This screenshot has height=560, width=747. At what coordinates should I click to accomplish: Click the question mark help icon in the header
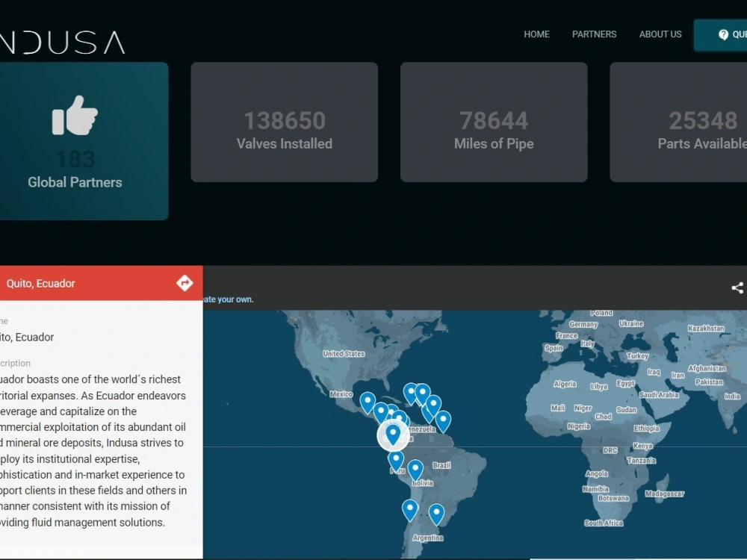tap(723, 34)
